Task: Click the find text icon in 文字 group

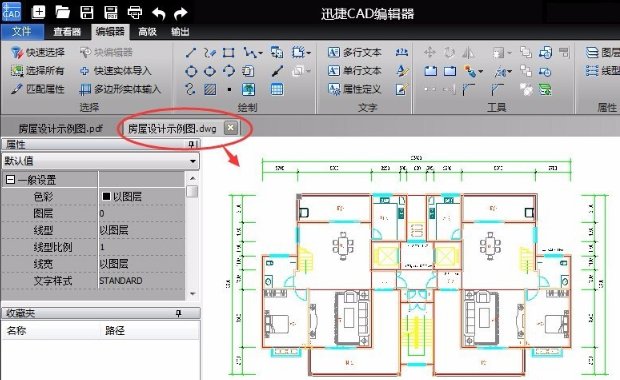Action: (x=402, y=52)
